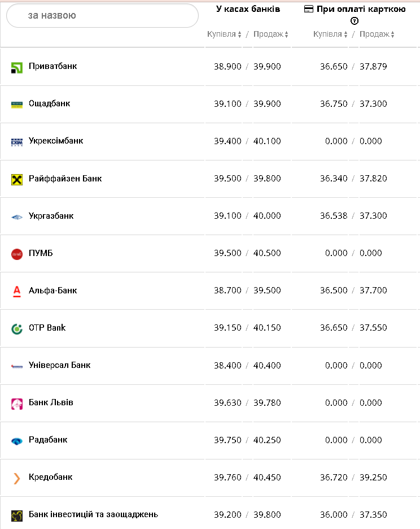
Task: Sort bank cash desk rates by Купівля
Action: (224, 34)
